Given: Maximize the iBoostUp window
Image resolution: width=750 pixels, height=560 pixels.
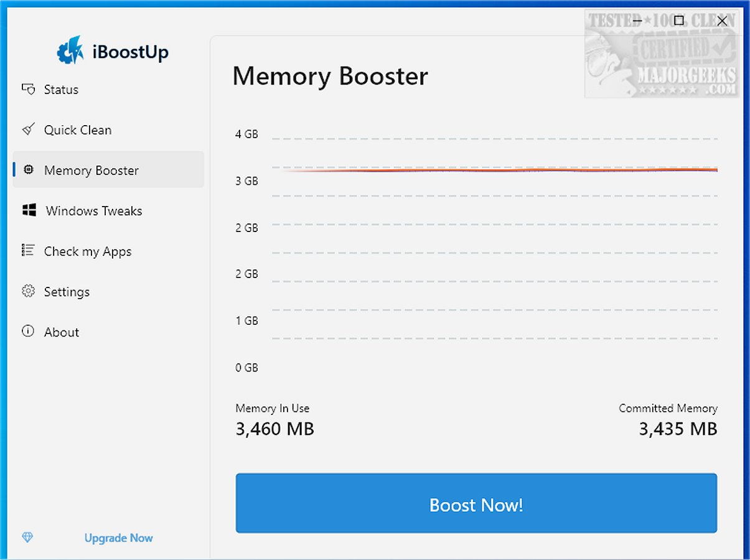Looking at the screenshot, I should coord(679,21).
